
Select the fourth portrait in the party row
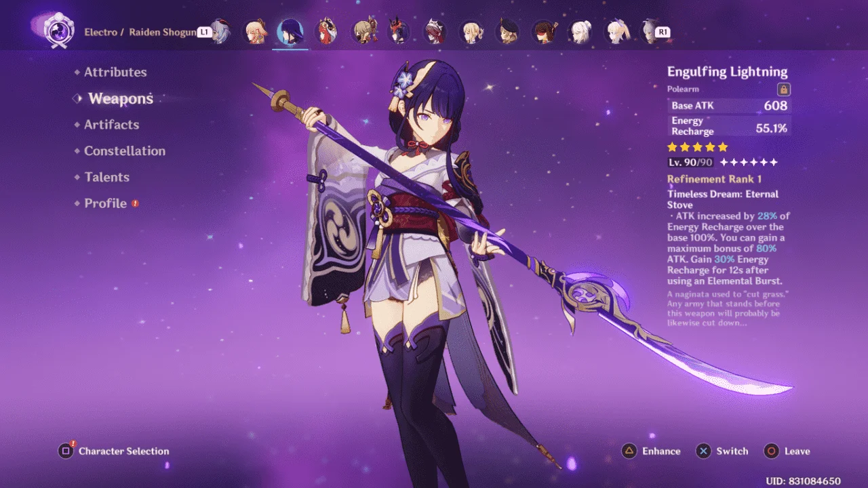point(327,31)
